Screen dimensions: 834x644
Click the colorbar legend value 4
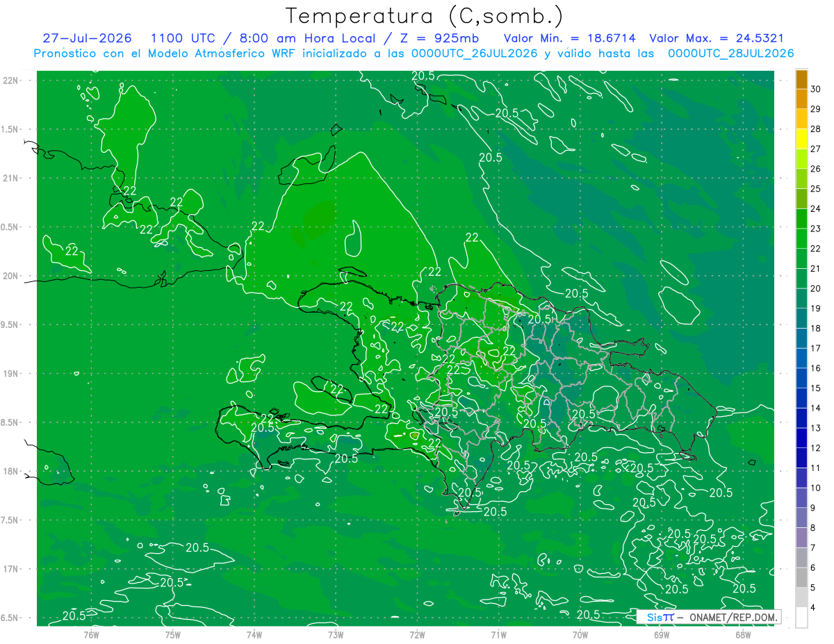[x=813, y=607]
